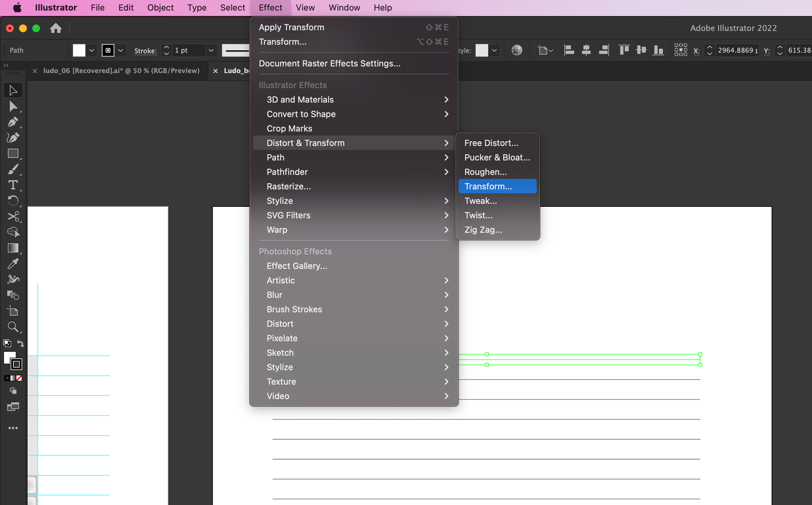Click Horizontal Align Left icon
Viewport: 812px width, 505px height.
click(x=569, y=50)
